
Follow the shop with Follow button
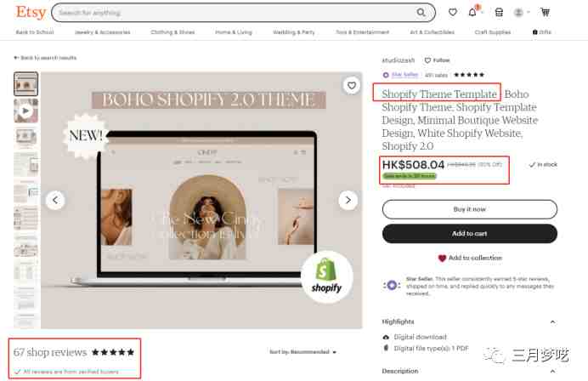437,60
